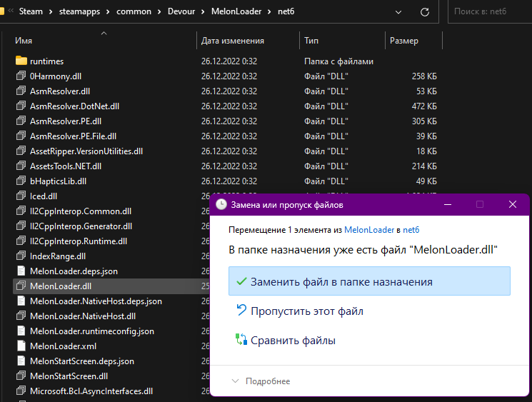The image size is (532, 402).
Task: Expand the hidden breadcrumb path chevrons
Action: tap(11, 11)
